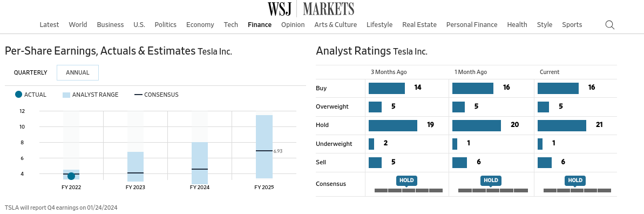Click the 1 Month Ago HOLD badge
The image size is (644, 214).
point(491,180)
